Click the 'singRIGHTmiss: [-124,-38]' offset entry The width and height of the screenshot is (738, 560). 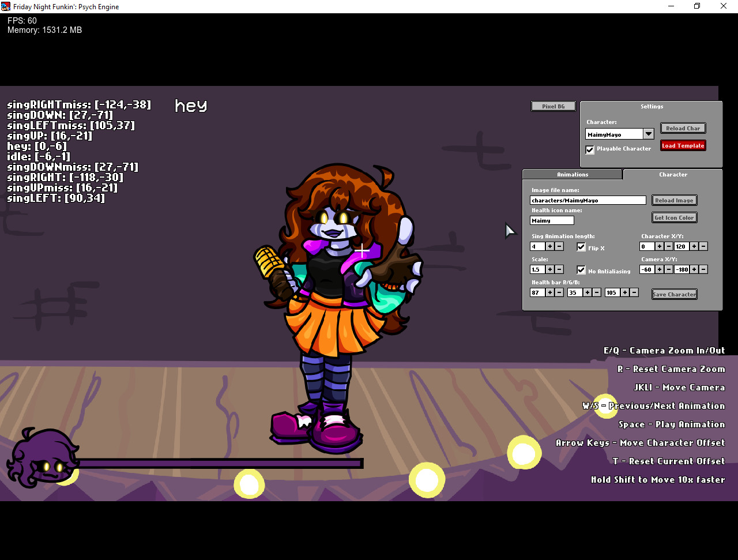[79, 104]
